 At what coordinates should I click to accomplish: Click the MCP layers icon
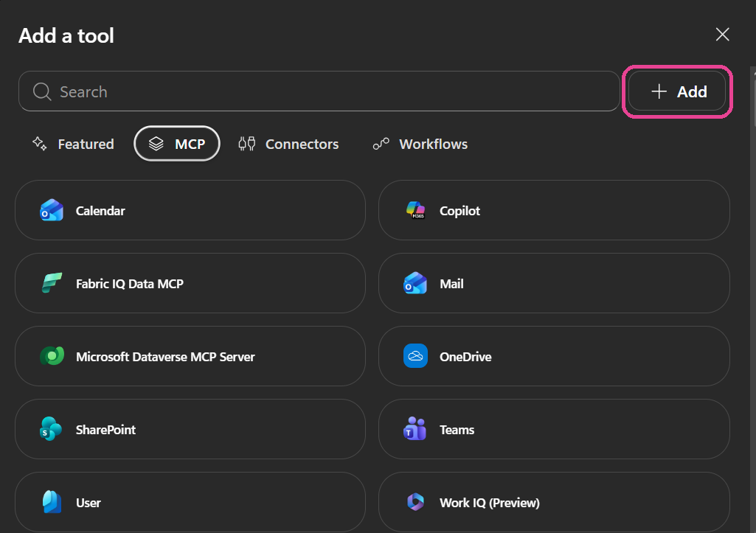(x=156, y=144)
